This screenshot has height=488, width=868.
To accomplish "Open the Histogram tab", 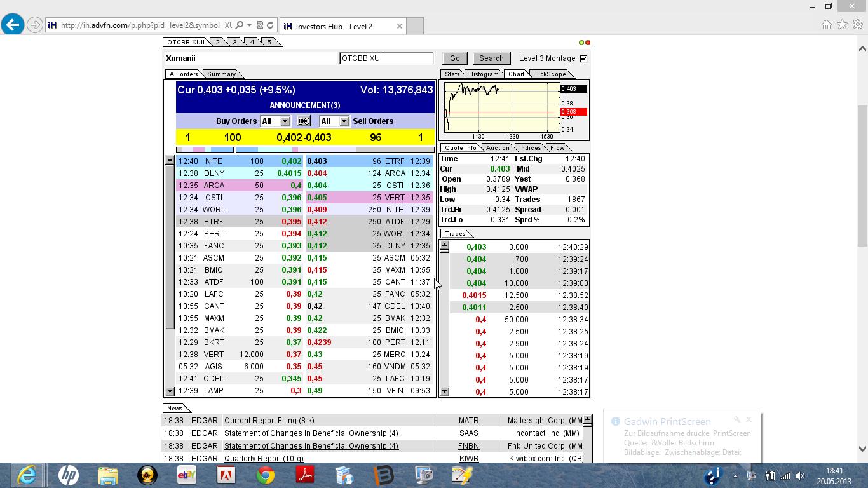I will [x=484, y=74].
